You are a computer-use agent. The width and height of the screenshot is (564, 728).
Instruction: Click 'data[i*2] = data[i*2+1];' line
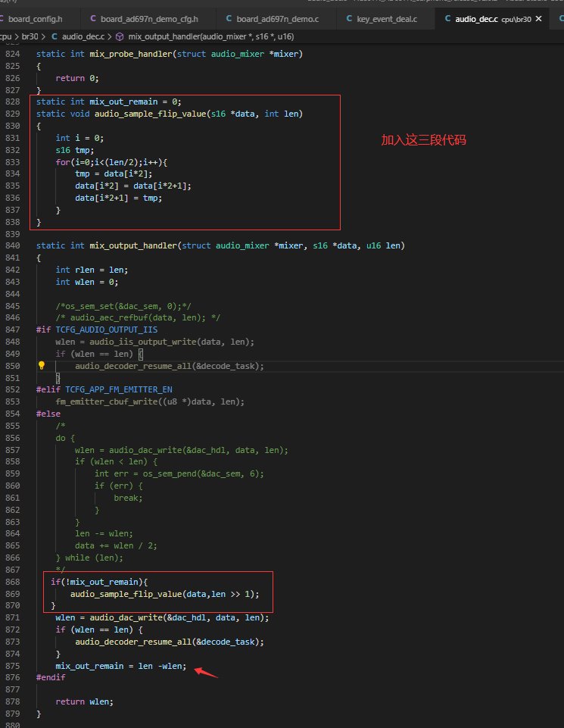point(133,186)
